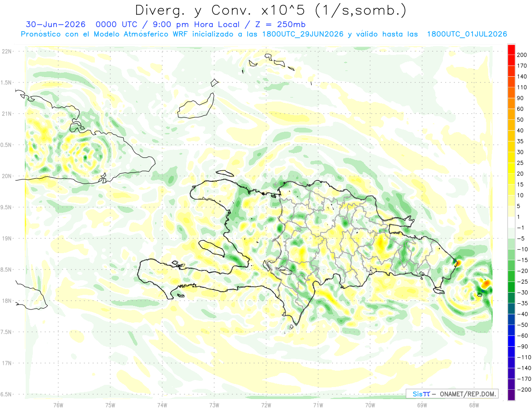Click the '-110' color scale value
The height and width of the screenshot is (411, 532).
524,357
